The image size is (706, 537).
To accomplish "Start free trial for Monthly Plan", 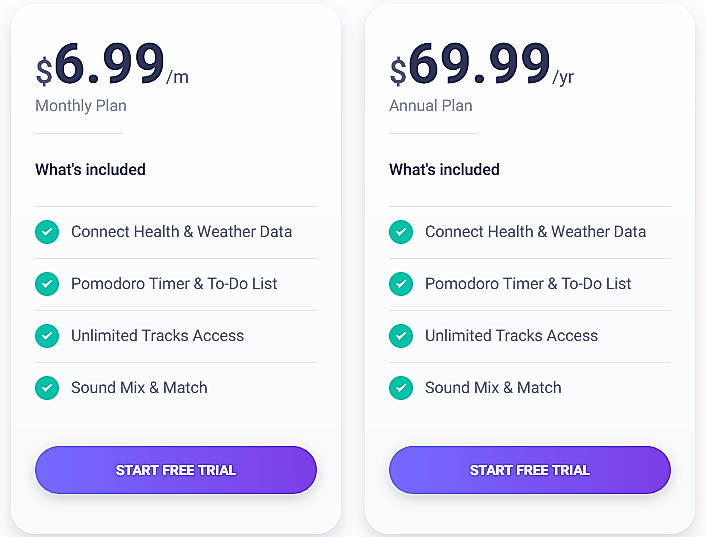I will tap(176, 470).
